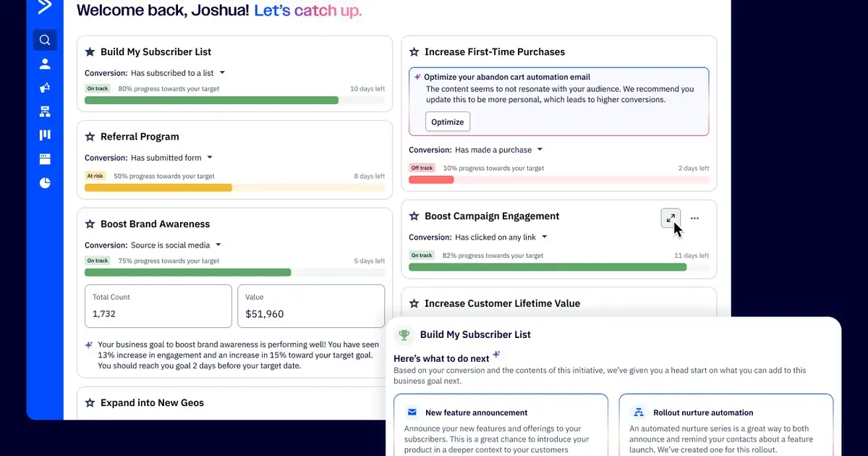The width and height of the screenshot is (868, 456).
Task: Open the pie chart analytics icon in sidebar
Action: [45, 183]
